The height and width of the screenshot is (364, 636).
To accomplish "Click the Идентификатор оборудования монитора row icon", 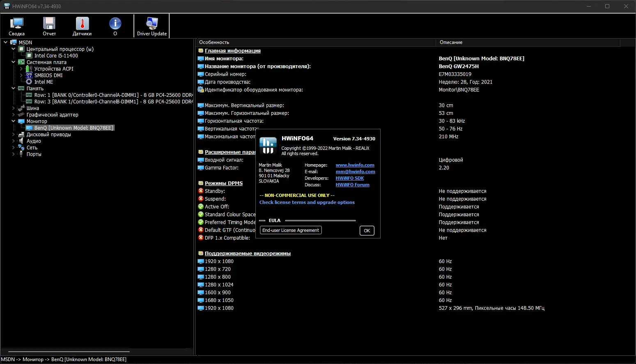I will tap(201, 89).
